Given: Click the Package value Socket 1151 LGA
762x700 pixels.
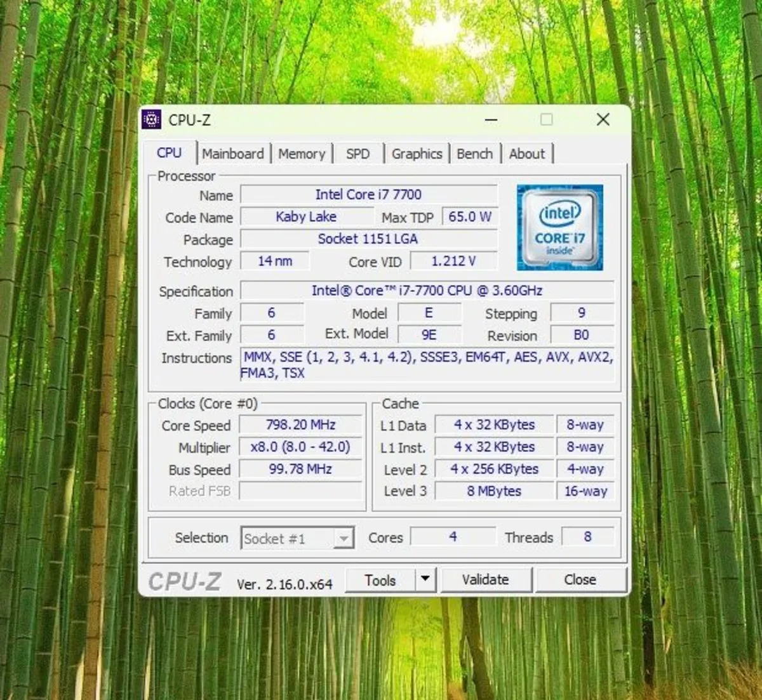Looking at the screenshot, I should (369, 239).
